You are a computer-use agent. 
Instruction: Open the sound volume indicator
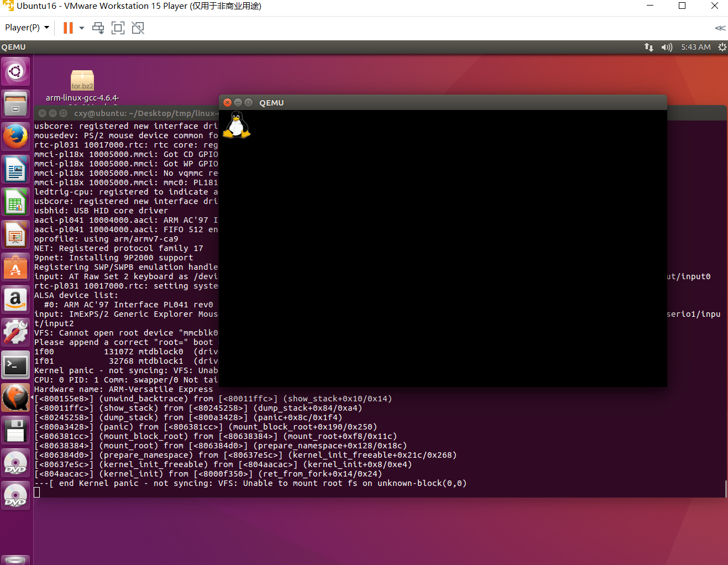667,47
